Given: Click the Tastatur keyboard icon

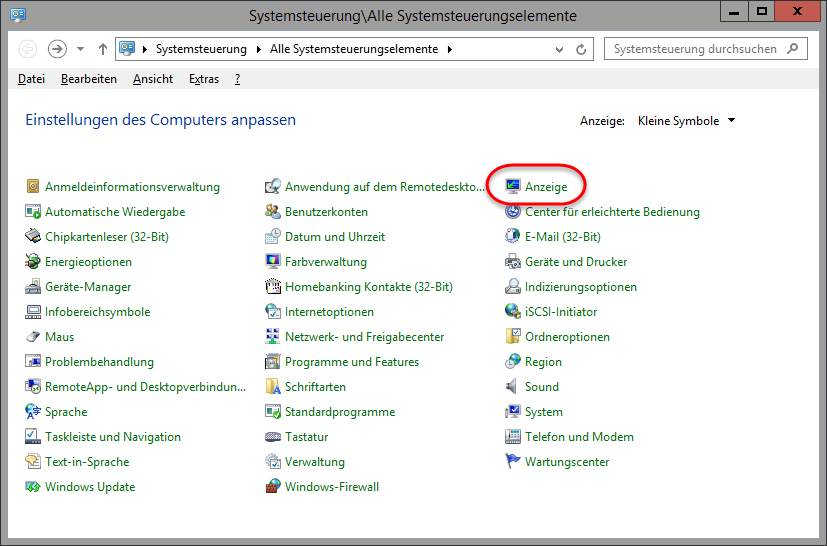Looking at the screenshot, I should pos(273,437).
